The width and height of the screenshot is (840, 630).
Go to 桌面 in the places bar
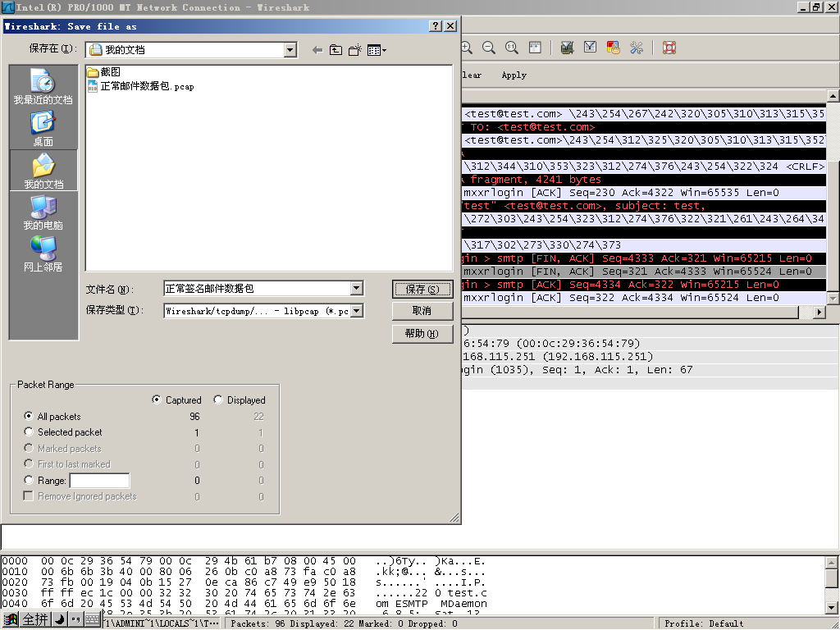pyautogui.click(x=43, y=129)
